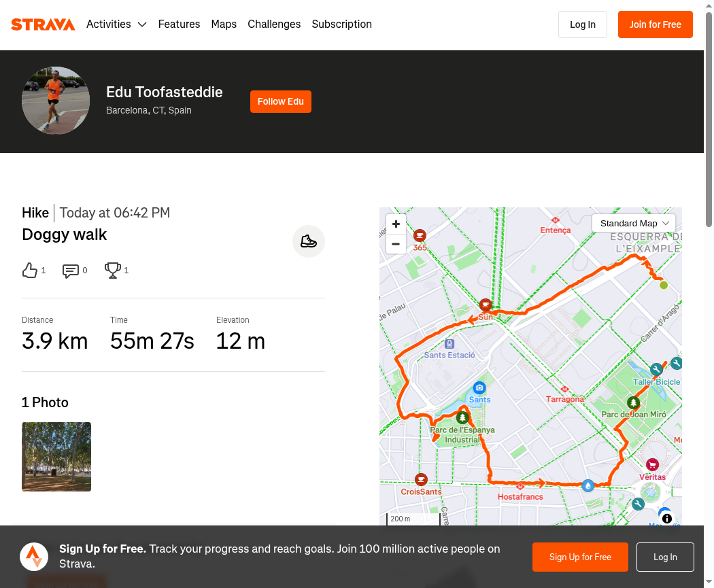Image resolution: width=714 pixels, height=588 pixels.
Task: Click the Hostafrancs metro marker
Action: point(520,487)
